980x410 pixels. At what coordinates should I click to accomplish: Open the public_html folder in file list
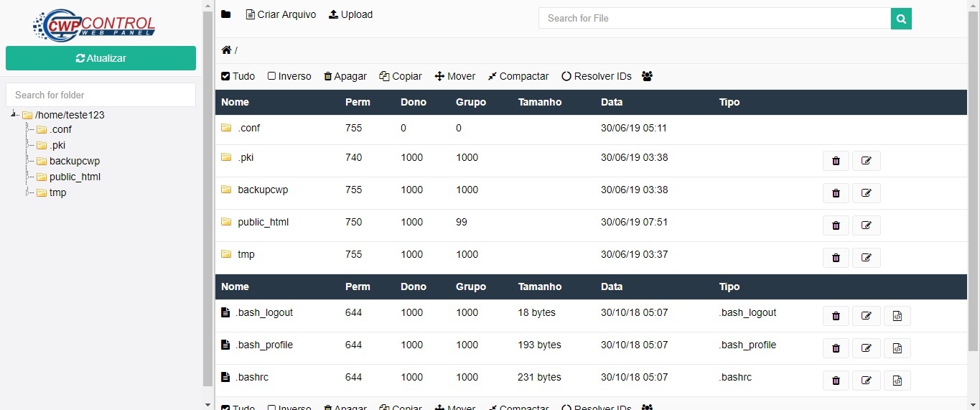tap(263, 222)
